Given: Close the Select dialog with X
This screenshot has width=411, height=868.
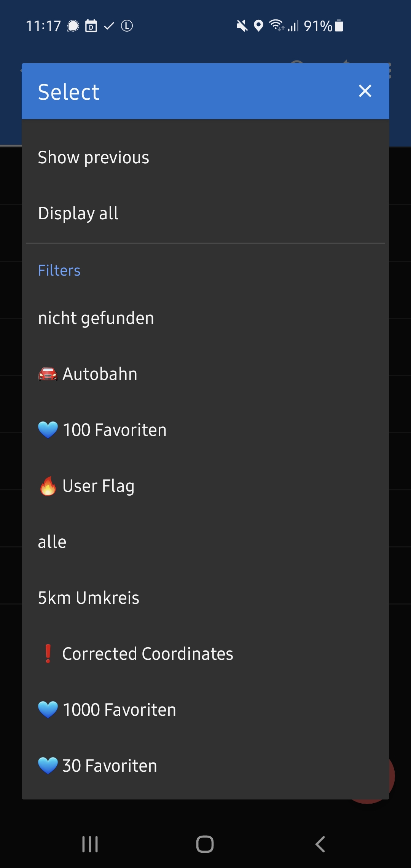Looking at the screenshot, I should point(365,91).
